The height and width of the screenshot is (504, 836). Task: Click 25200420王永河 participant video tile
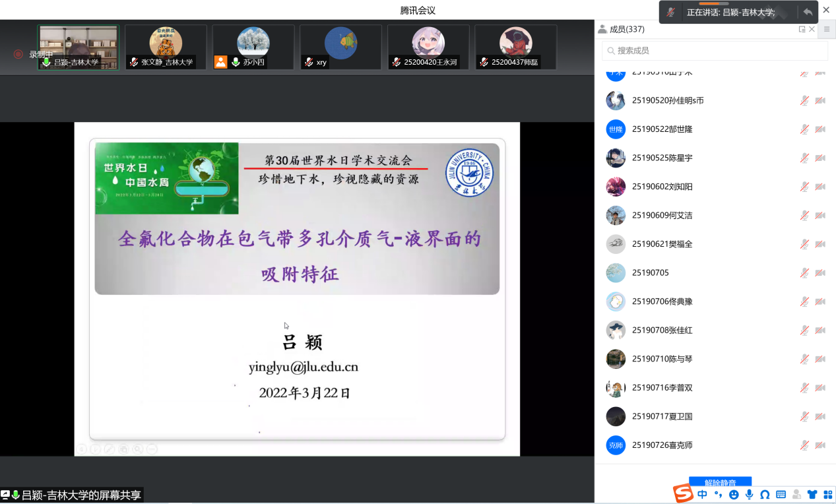(428, 47)
